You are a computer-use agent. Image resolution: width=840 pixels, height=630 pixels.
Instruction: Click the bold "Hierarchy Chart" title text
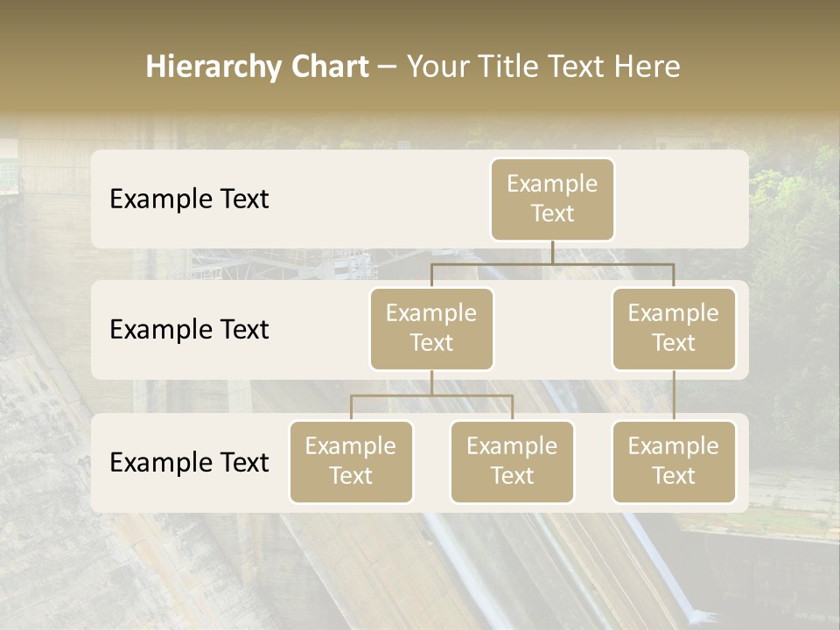click(x=256, y=66)
